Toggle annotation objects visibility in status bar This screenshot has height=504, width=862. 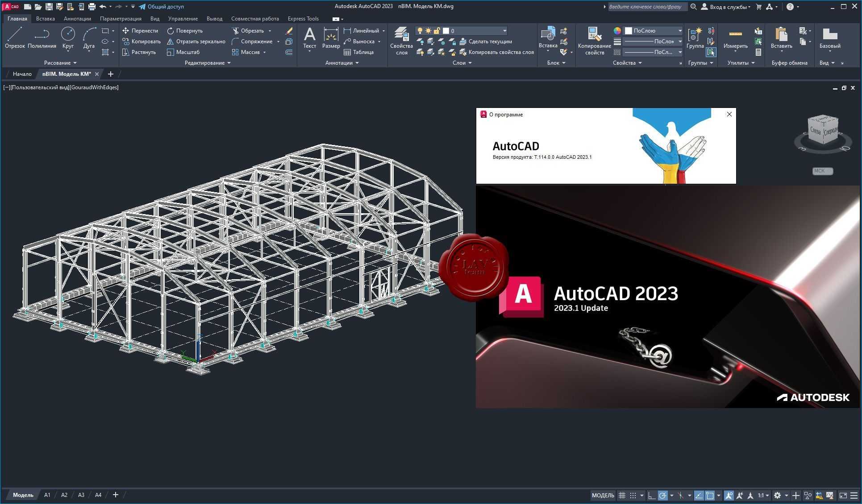click(x=729, y=495)
